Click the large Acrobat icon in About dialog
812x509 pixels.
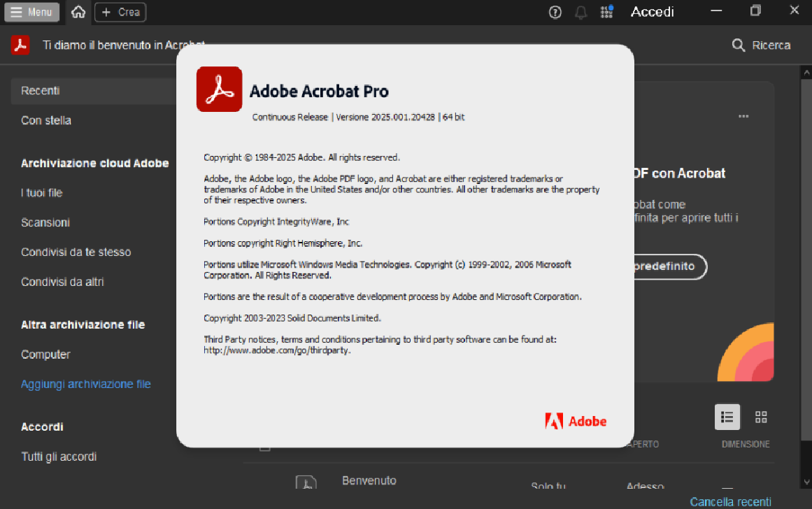(219, 89)
